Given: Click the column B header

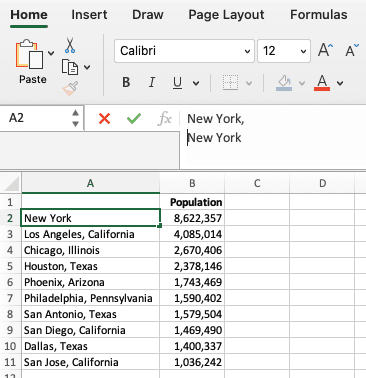Looking at the screenshot, I should click(x=192, y=183).
